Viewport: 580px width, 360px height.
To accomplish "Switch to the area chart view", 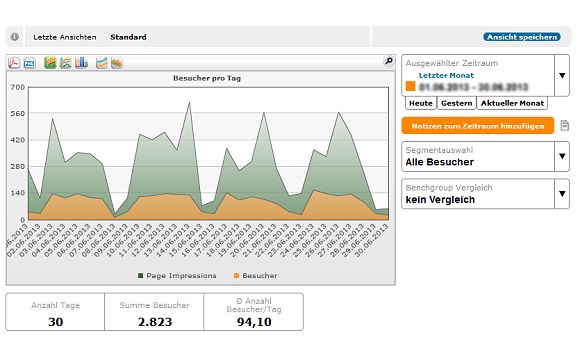I will (x=50, y=63).
